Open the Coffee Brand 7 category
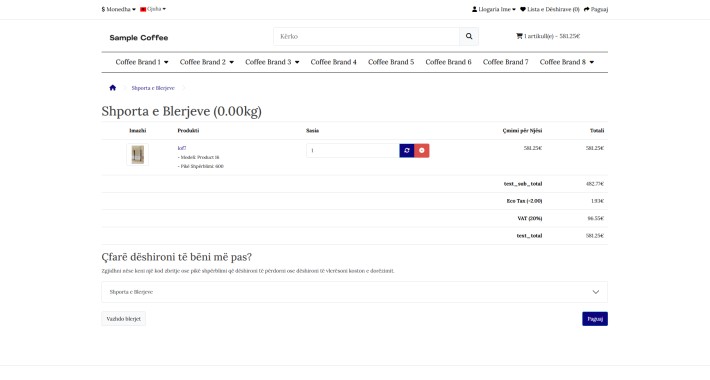The width and height of the screenshot is (710, 380). [505, 62]
